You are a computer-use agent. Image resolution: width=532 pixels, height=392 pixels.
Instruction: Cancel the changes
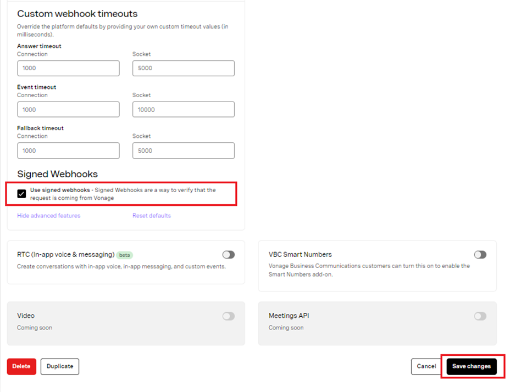(x=426, y=366)
